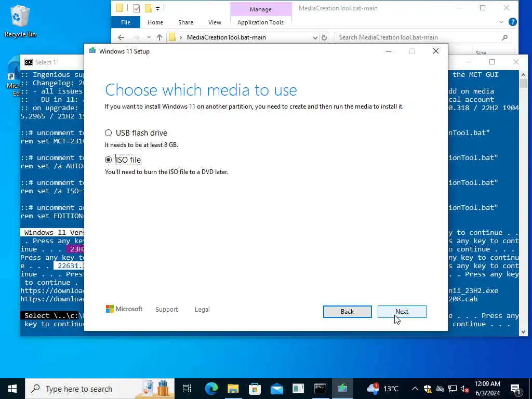This screenshot has height=399, width=532.
Task: Click the Windows 11 Setup title icon
Action: (92, 51)
